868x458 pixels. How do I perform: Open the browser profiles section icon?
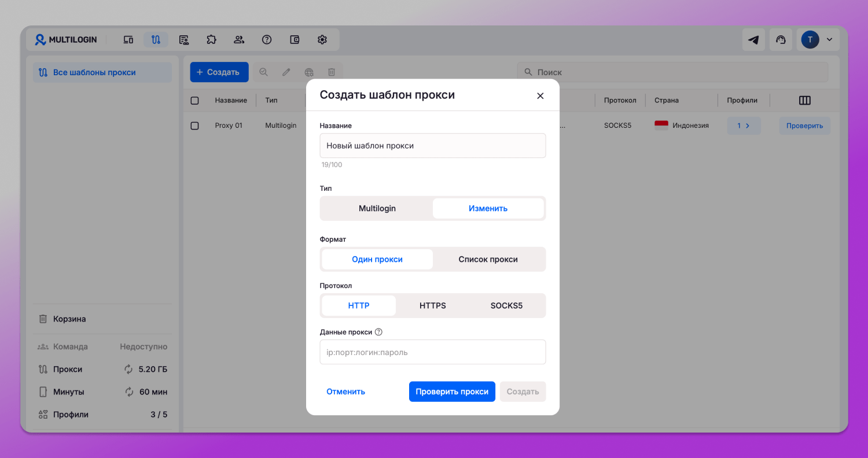click(x=128, y=40)
